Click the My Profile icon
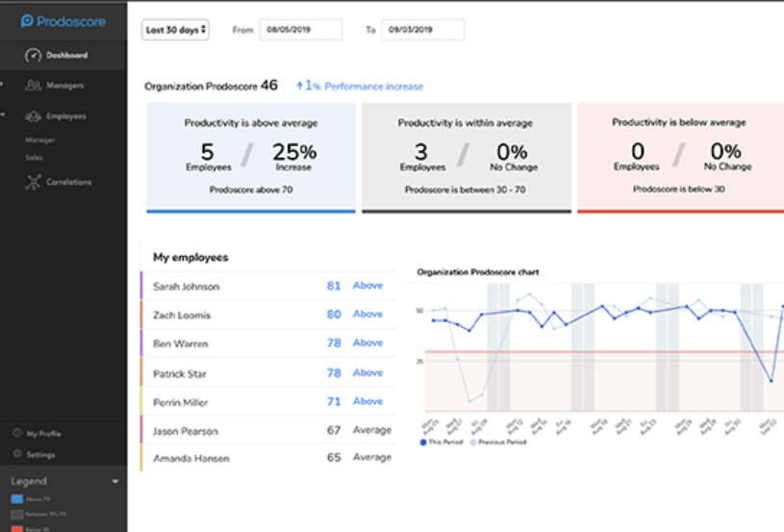This screenshot has height=532, width=784. click(17, 433)
